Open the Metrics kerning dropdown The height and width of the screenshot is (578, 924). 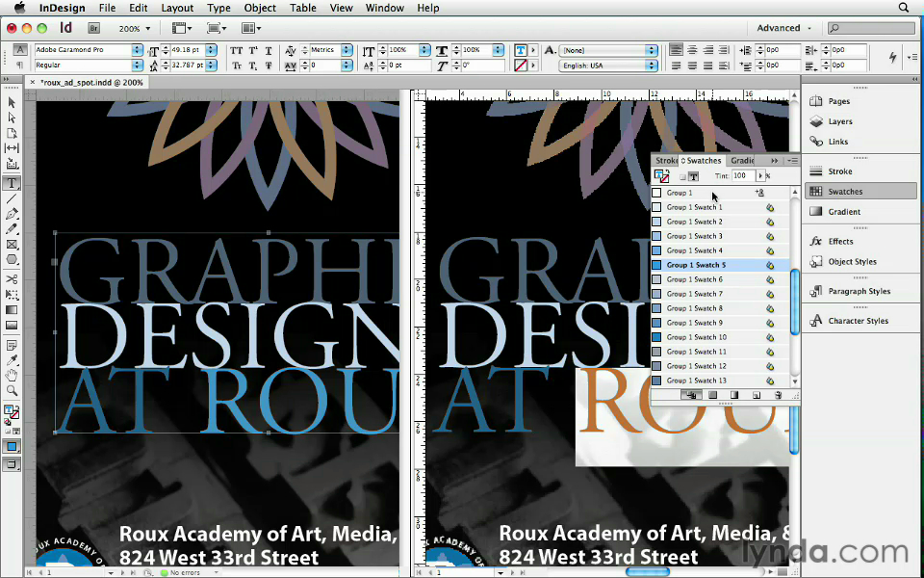[347, 50]
